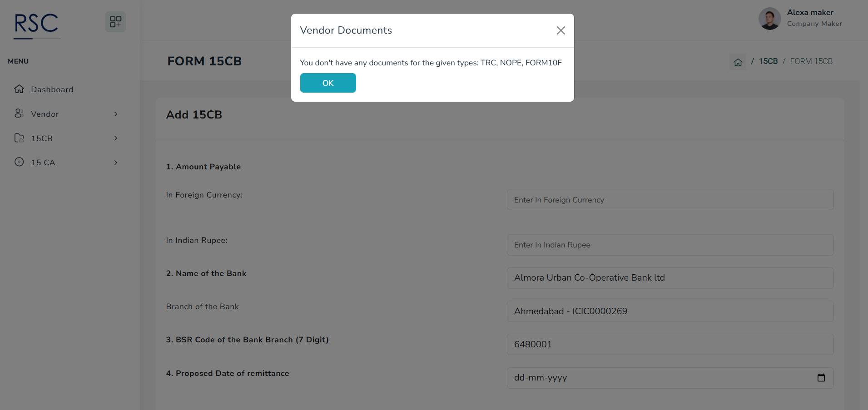Follow the 15CB breadcrumb link
The image size is (868, 410).
coord(768,61)
